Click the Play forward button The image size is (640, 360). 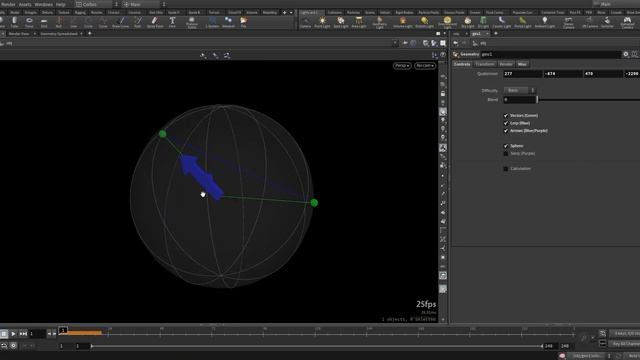click(x=13, y=334)
